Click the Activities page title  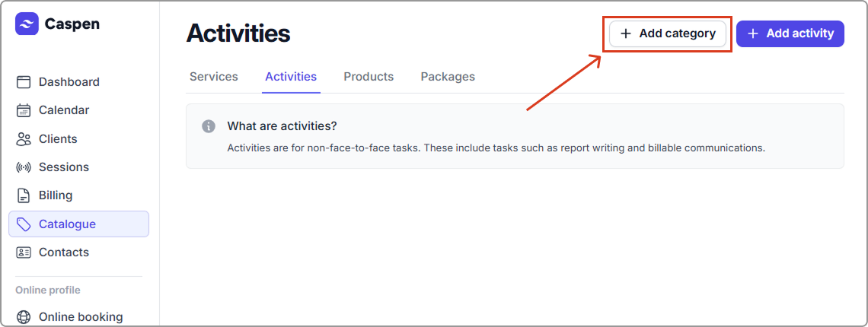238,33
